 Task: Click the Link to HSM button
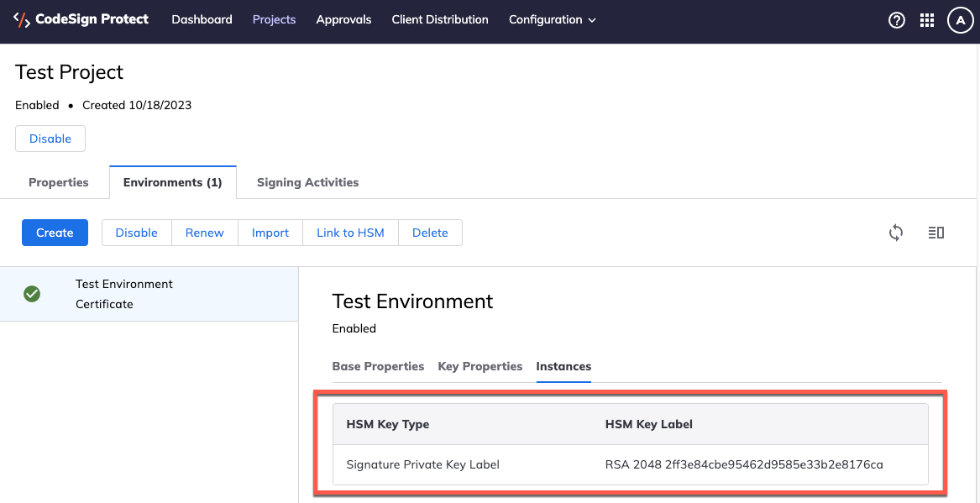point(350,233)
